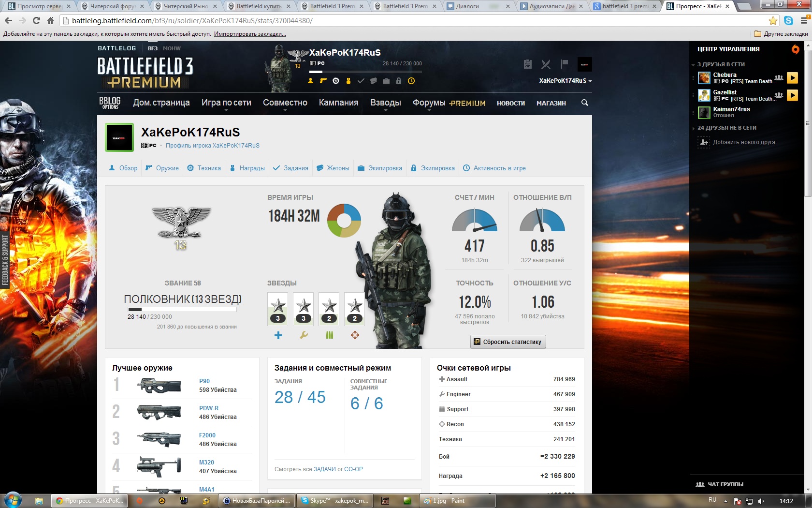
Task: Click the Support ammo icon under stars
Action: 329,335
